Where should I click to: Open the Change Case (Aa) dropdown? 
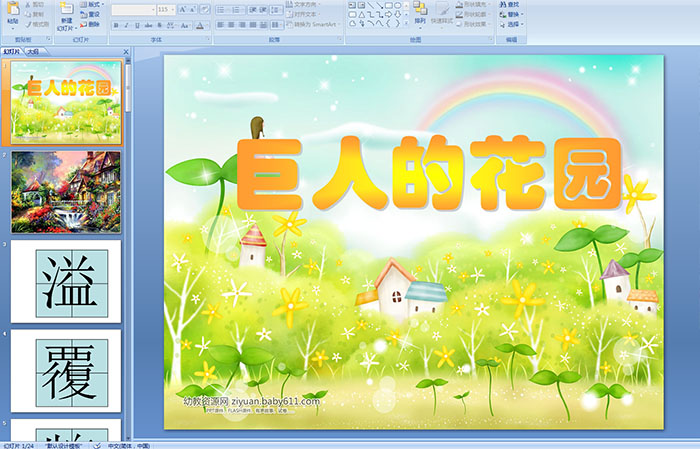pyautogui.click(x=185, y=25)
